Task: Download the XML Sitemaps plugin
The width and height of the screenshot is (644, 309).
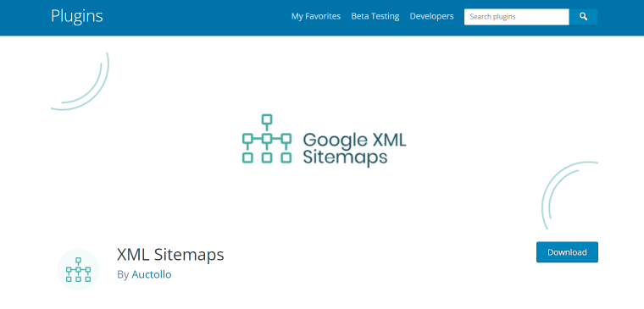Action: click(567, 252)
